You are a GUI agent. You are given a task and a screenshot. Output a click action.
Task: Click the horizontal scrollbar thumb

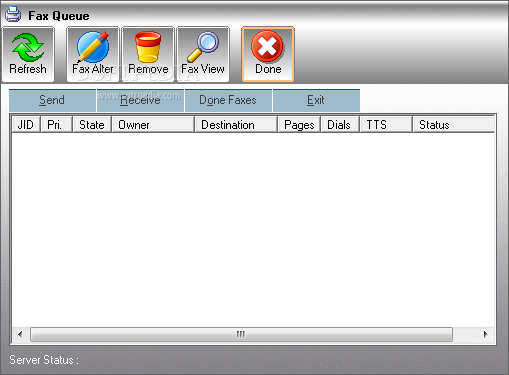(241, 334)
